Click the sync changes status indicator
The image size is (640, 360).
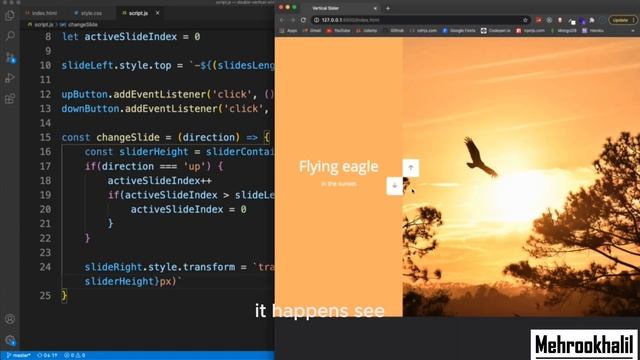(47, 356)
